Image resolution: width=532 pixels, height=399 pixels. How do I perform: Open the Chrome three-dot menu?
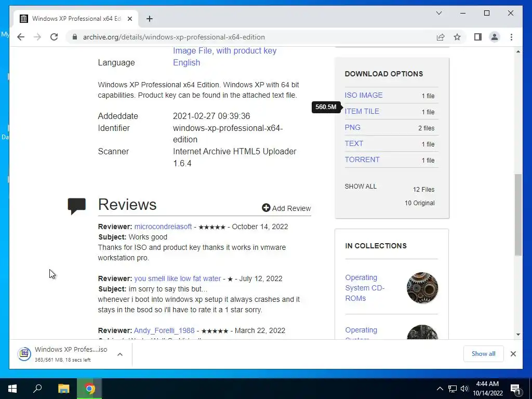pos(511,37)
